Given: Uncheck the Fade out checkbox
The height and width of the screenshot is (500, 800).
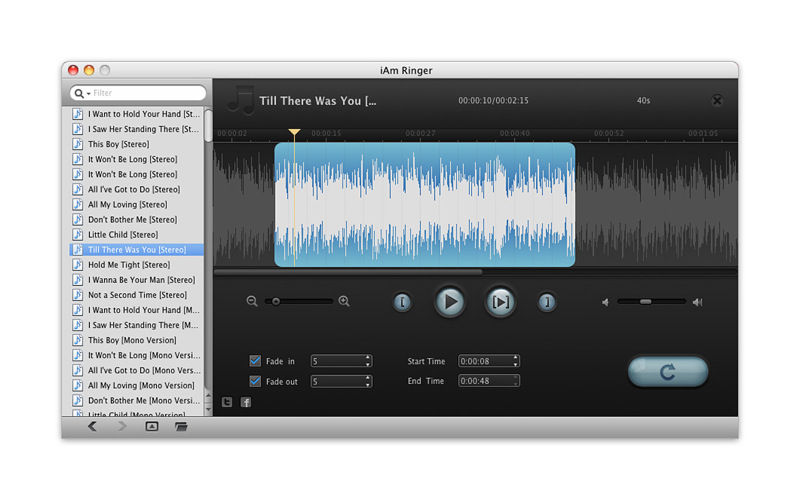Looking at the screenshot, I should pyautogui.click(x=255, y=381).
